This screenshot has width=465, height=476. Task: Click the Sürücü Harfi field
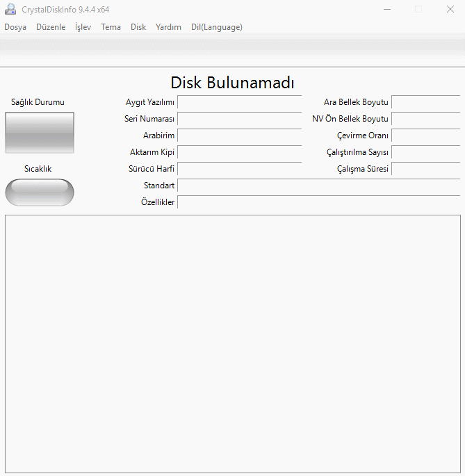click(x=239, y=169)
